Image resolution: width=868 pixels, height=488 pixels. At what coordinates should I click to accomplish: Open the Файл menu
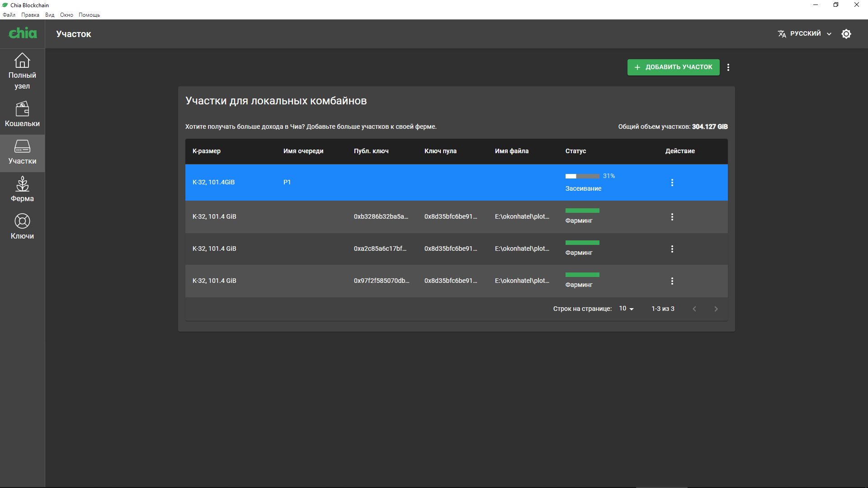point(9,15)
